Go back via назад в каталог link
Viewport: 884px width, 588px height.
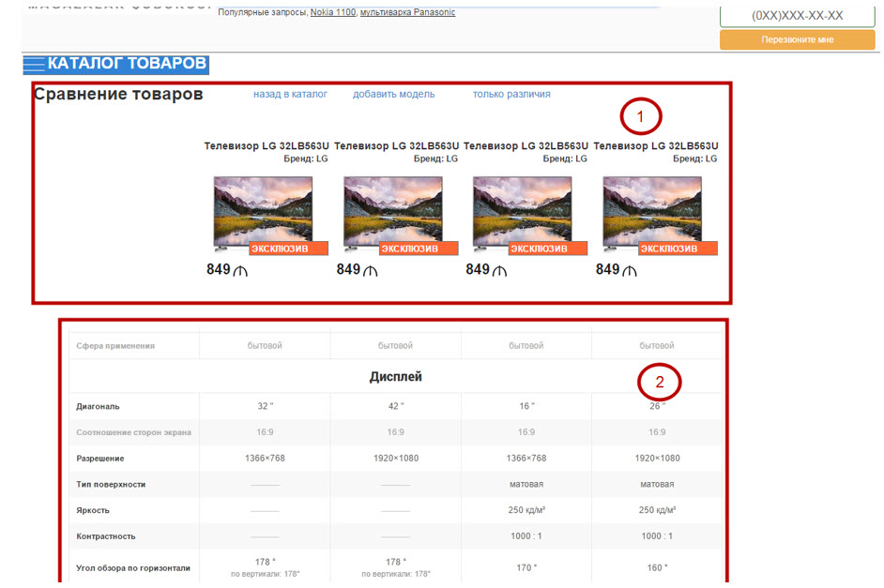point(290,94)
